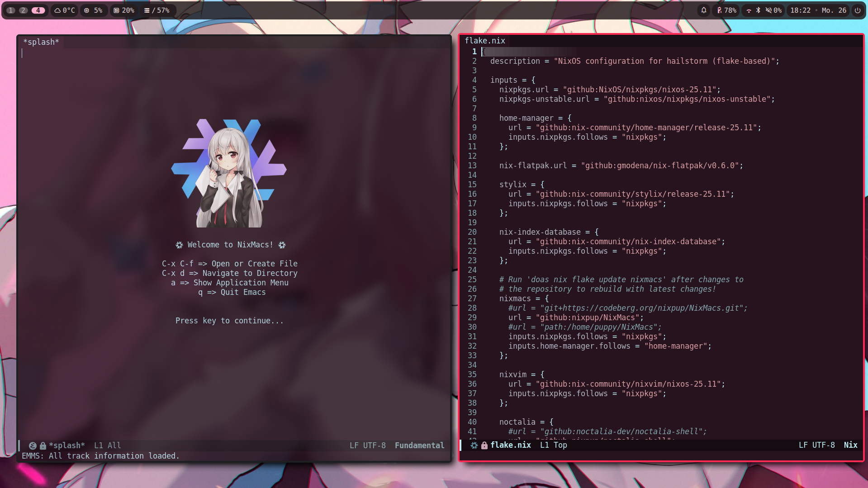Screen dimensions: 868x488
Task: Open the Bluetooth icon in the bar
Action: (758, 10)
